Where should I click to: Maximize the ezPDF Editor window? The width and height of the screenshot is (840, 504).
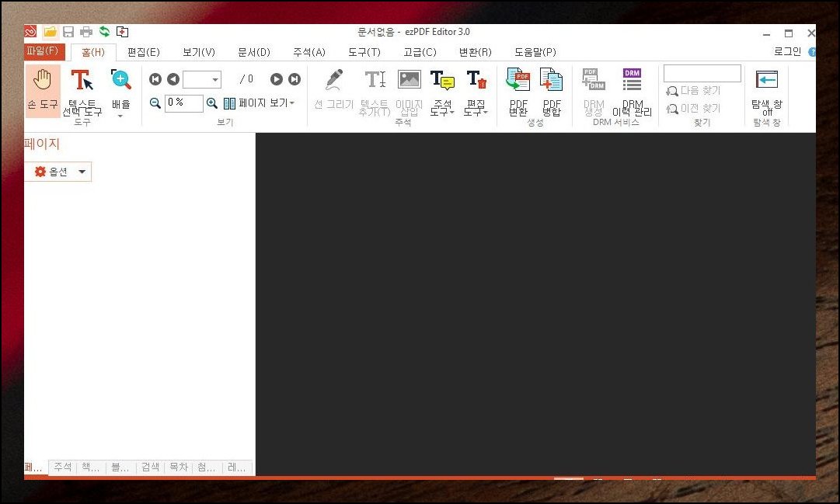tap(789, 33)
